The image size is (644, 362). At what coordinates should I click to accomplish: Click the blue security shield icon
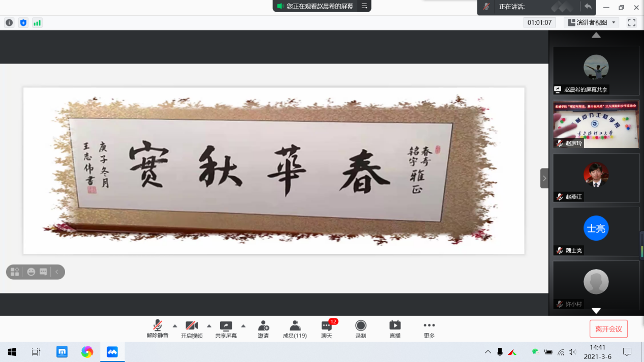23,22
